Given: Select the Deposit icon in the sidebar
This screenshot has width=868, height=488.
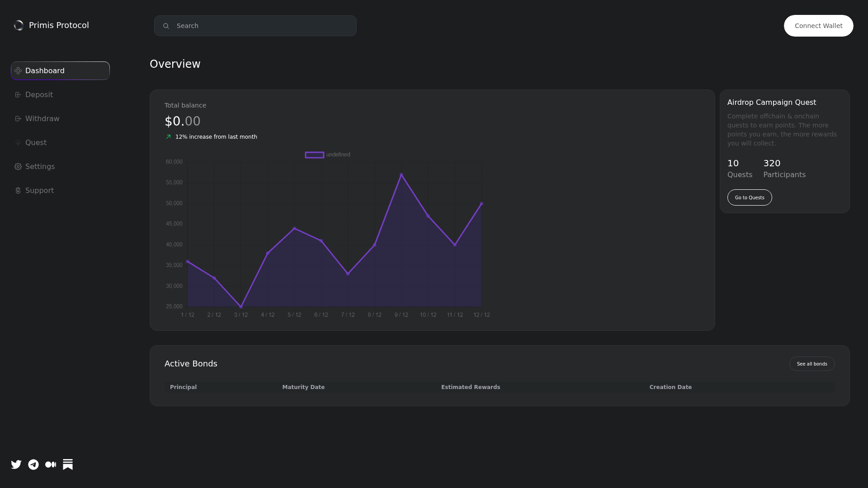Looking at the screenshot, I should click(18, 94).
